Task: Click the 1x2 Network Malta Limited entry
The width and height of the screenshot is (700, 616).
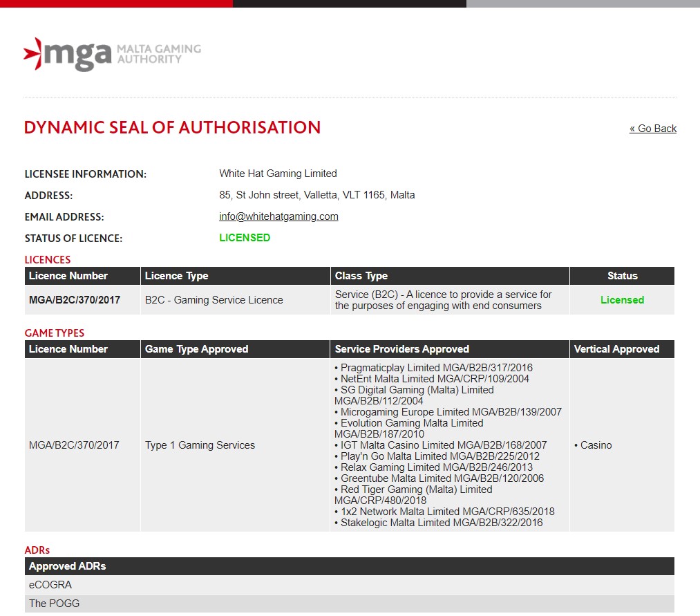Action: coord(444,512)
